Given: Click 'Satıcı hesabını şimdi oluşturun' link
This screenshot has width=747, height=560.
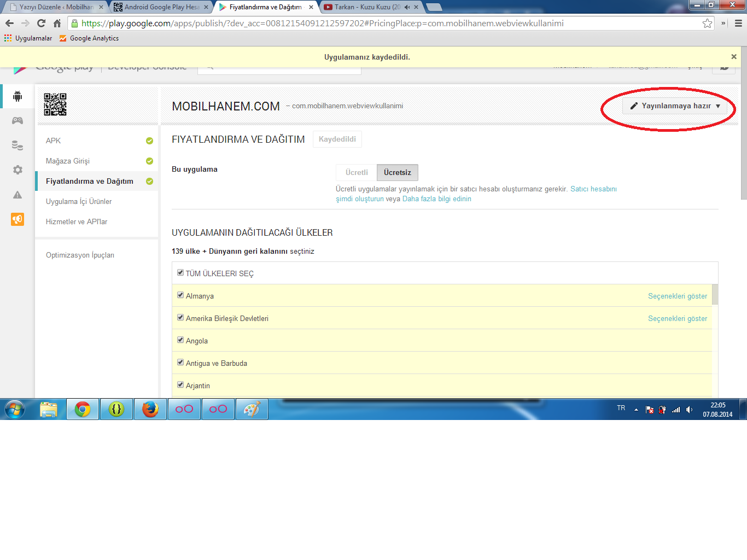Looking at the screenshot, I should (476, 194).
